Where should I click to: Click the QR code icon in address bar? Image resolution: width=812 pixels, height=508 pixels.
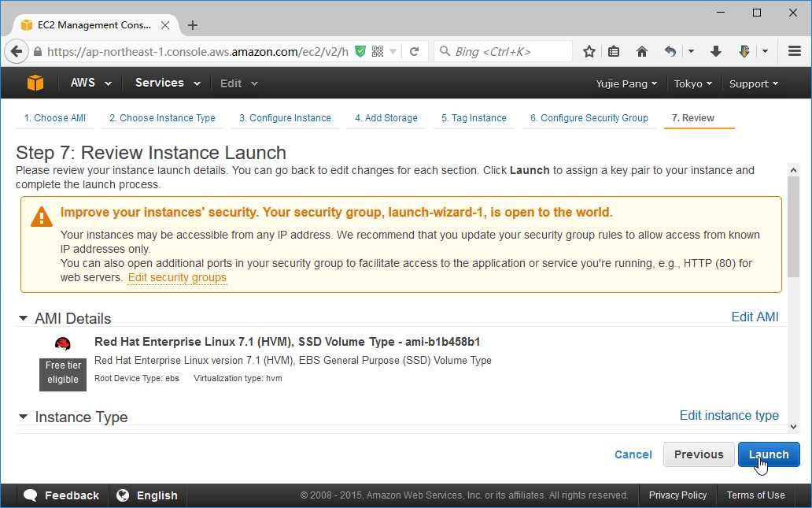[x=378, y=51]
